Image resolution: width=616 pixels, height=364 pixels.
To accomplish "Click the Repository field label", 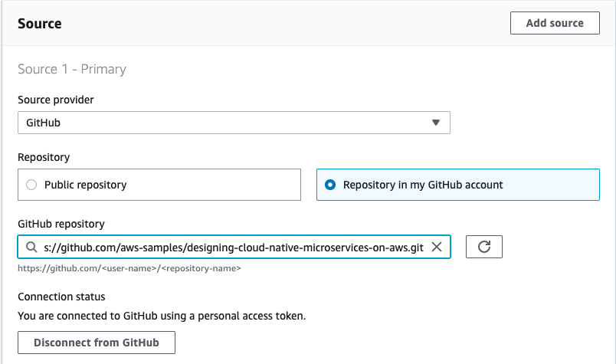I will [44, 157].
